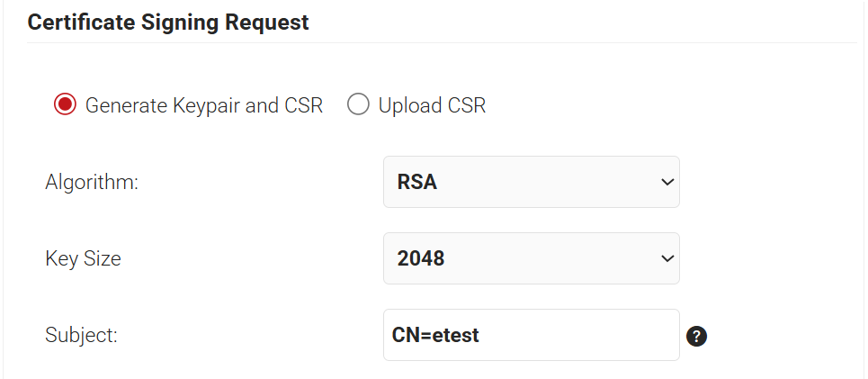Screen dimensions: 868x379
Task: Click the "Subject:" field label
Action: click(82, 336)
